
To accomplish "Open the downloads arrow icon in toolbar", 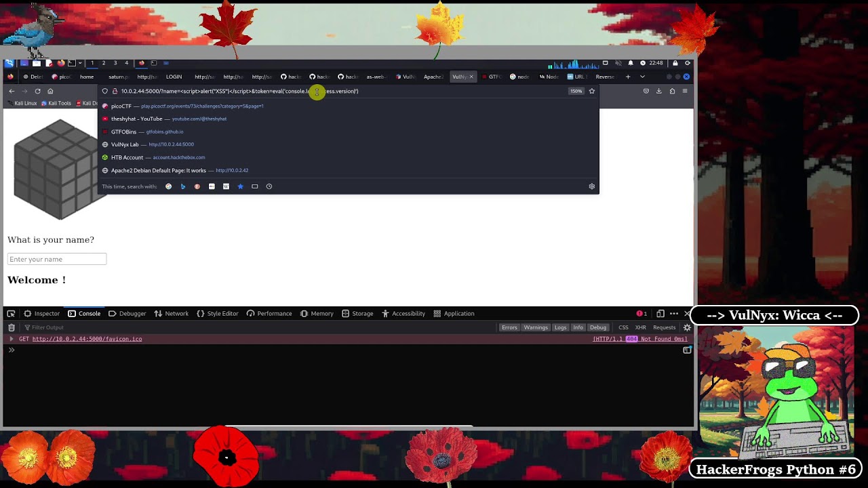I will pos(658,91).
